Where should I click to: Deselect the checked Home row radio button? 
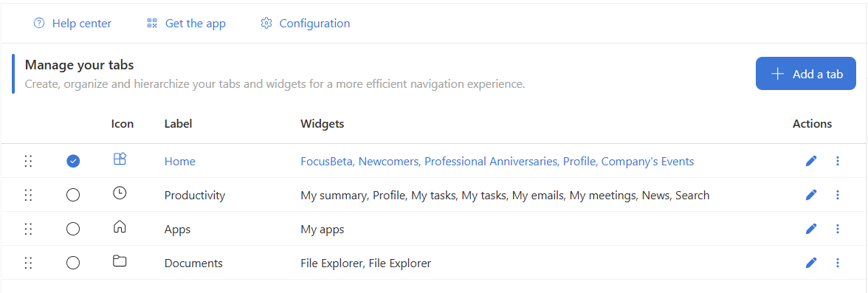point(73,161)
